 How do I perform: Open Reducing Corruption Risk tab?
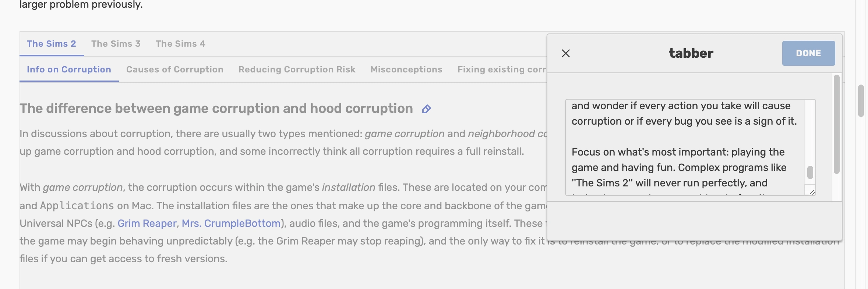(297, 69)
